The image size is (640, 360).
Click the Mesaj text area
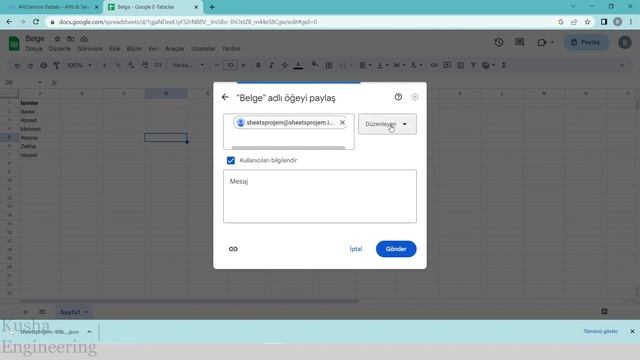coord(320,196)
